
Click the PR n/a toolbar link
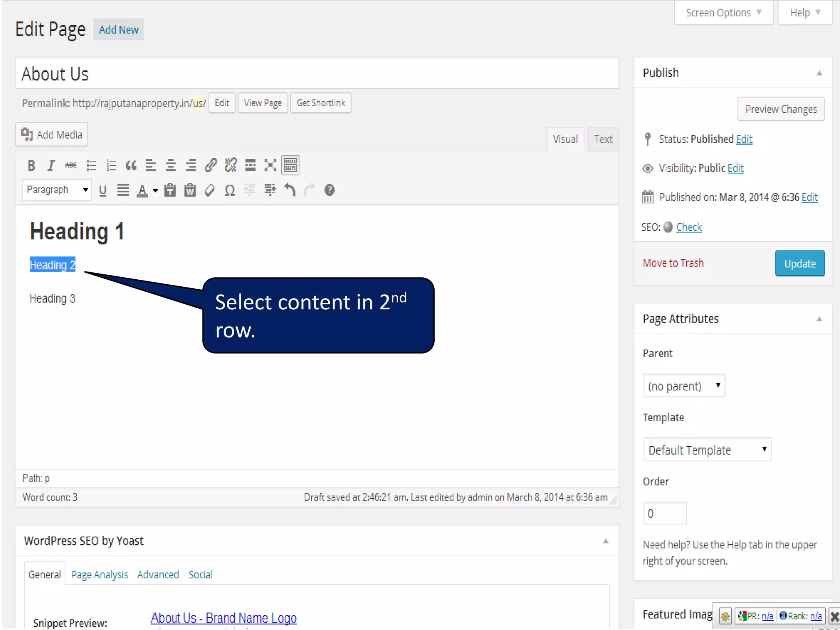coord(767,616)
